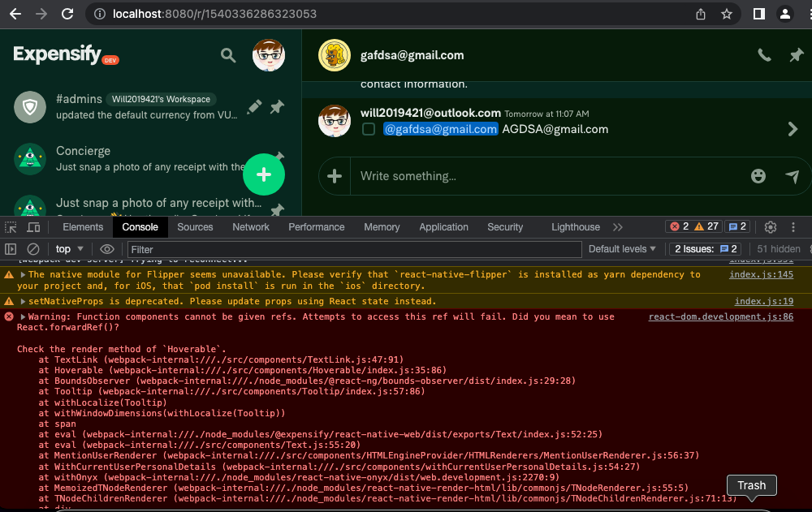Open the Default levels dropdown
The width and height of the screenshot is (812, 512).
[622, 248]
